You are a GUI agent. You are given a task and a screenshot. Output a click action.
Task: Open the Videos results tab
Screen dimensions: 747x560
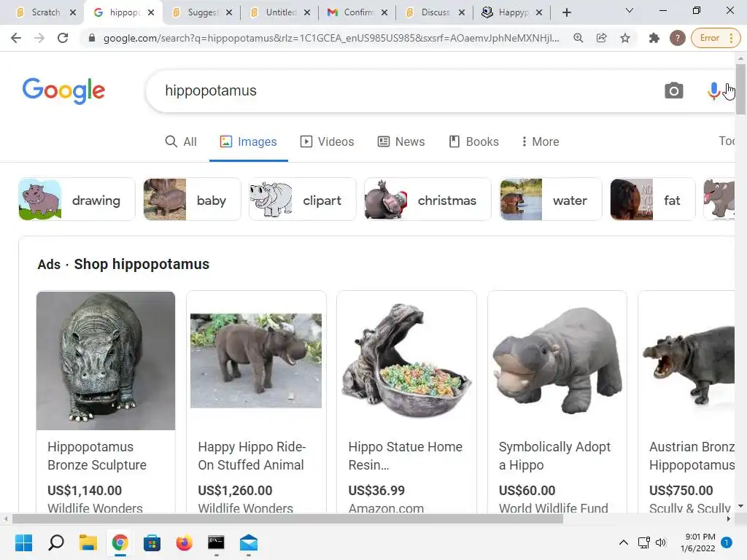(327, 141)
